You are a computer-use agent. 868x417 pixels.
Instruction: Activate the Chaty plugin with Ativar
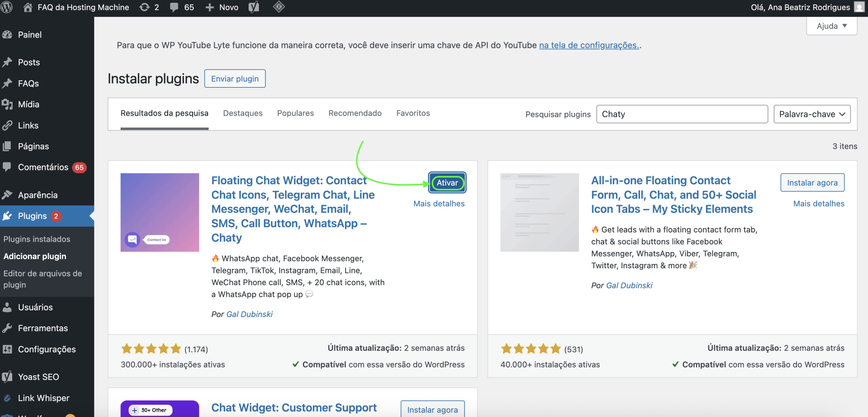(447, 183)
